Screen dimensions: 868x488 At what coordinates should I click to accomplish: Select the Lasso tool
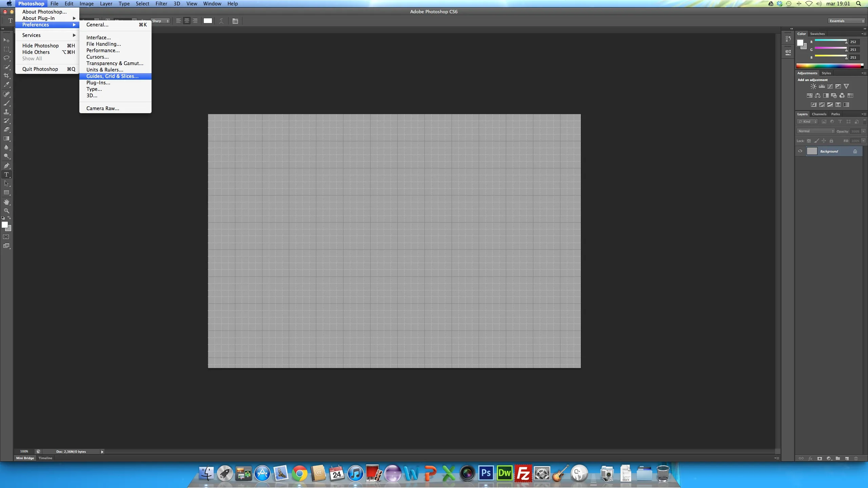pyautogui.click(x=6, y=58)
